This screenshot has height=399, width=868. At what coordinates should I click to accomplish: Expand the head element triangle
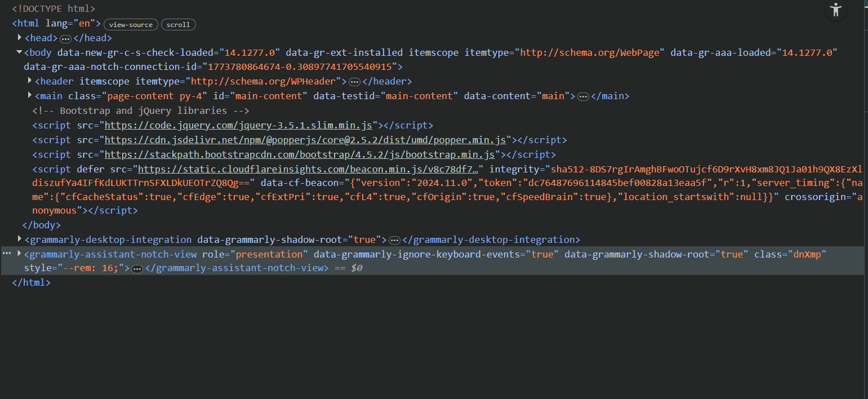click(x=20, y=38)
